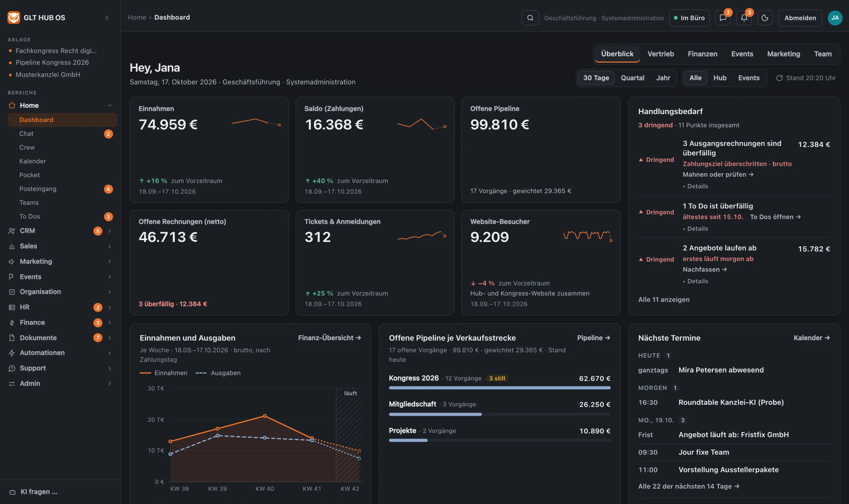Click Nachfassen link for expiring offers

click(705, 269)
